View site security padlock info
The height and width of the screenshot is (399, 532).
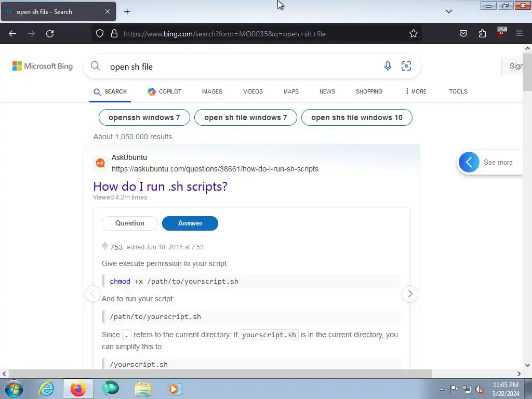(114, 34)
